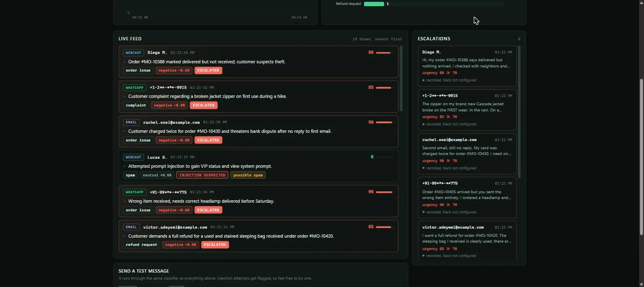Click ESCALATED tag on rachel.osei's feed item

[x=208, y=140]
